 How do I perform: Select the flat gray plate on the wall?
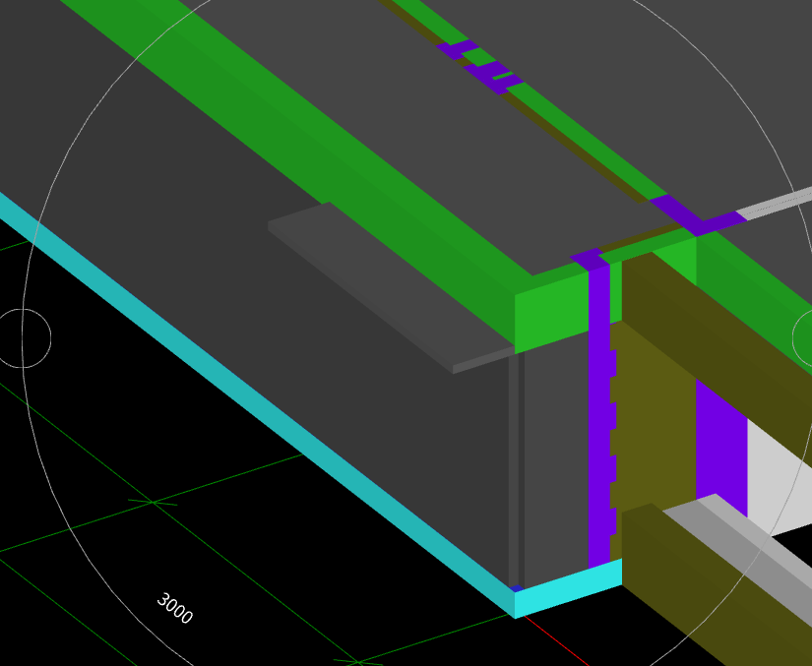(391, 287)
